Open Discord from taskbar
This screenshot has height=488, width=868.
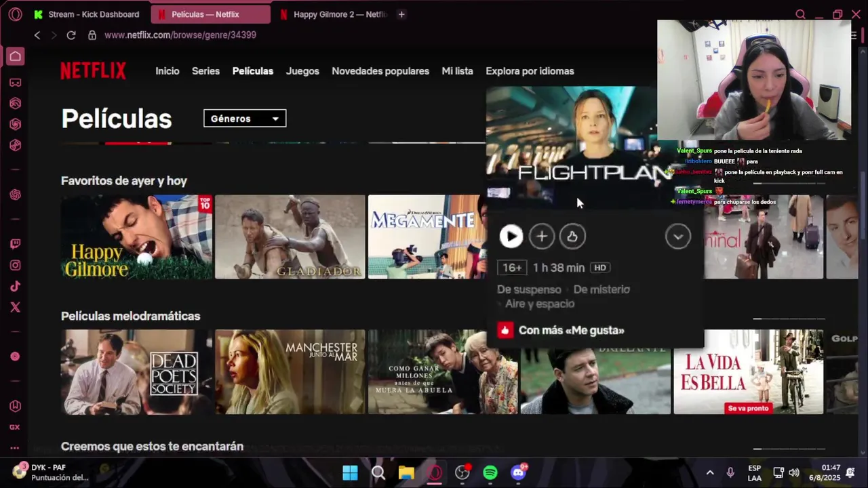[x=519, y=472]
